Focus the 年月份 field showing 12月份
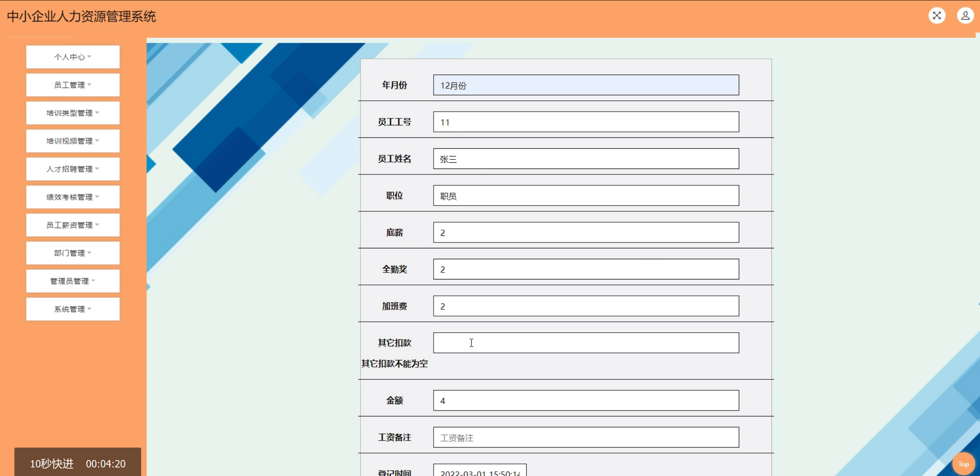 586,85
